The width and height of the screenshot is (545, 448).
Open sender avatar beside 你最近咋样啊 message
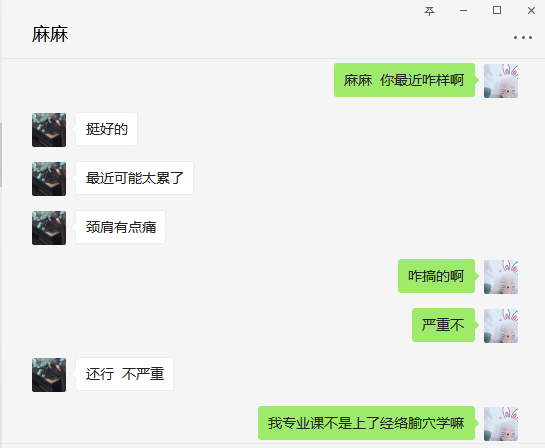click(x=501, y=81)
